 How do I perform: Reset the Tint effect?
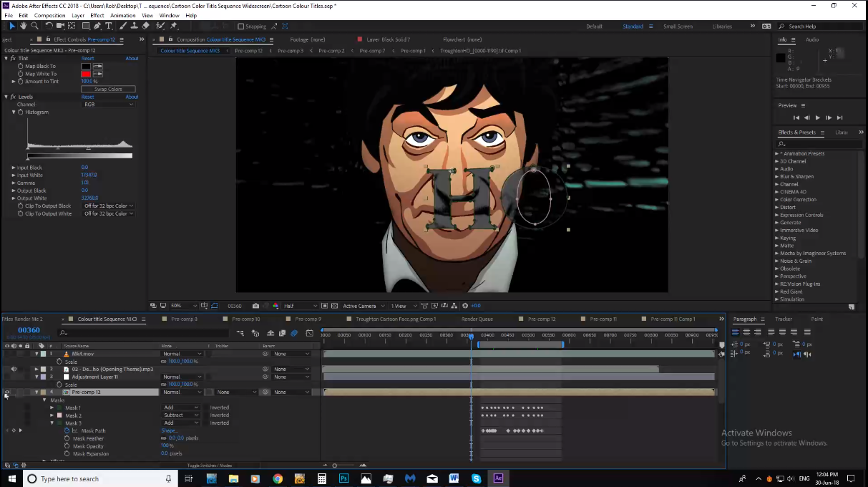click(x=87, y=58)
